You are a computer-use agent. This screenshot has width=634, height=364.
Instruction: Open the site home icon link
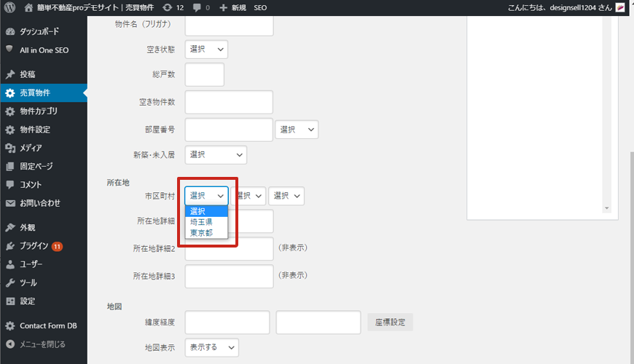tap(28, 7)
